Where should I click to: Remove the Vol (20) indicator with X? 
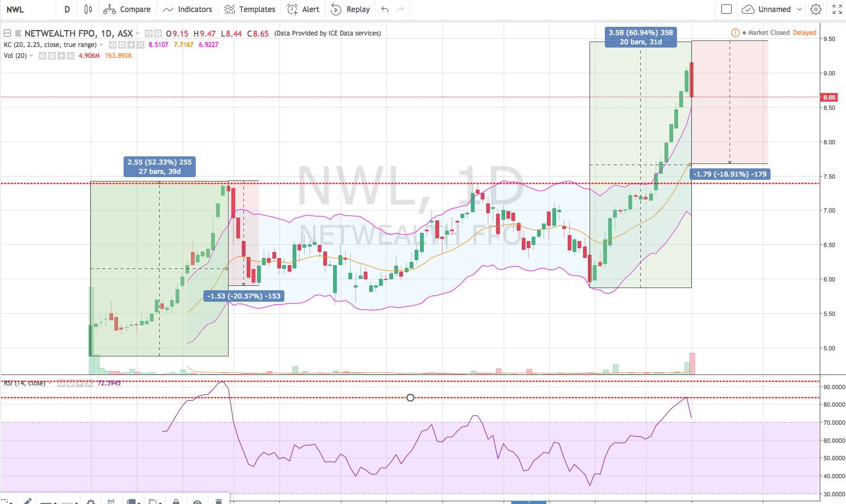(x=71, y=56)
